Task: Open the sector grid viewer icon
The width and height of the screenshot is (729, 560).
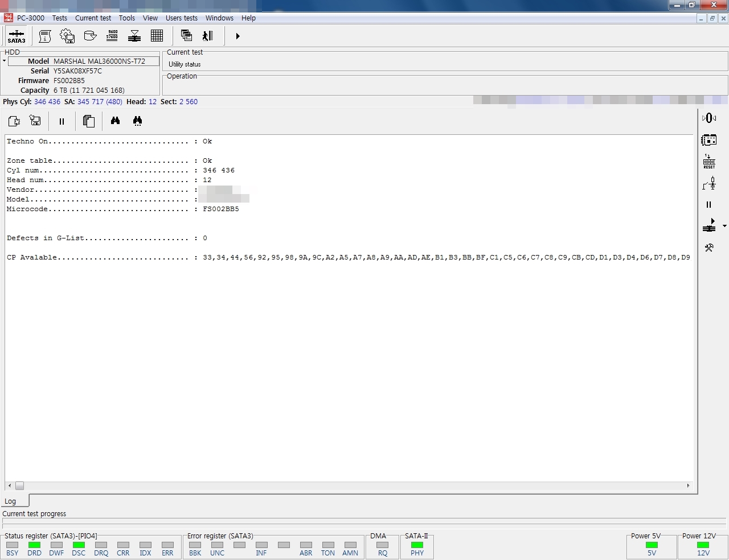Action: pyautogui.click(x=157, y=36)
